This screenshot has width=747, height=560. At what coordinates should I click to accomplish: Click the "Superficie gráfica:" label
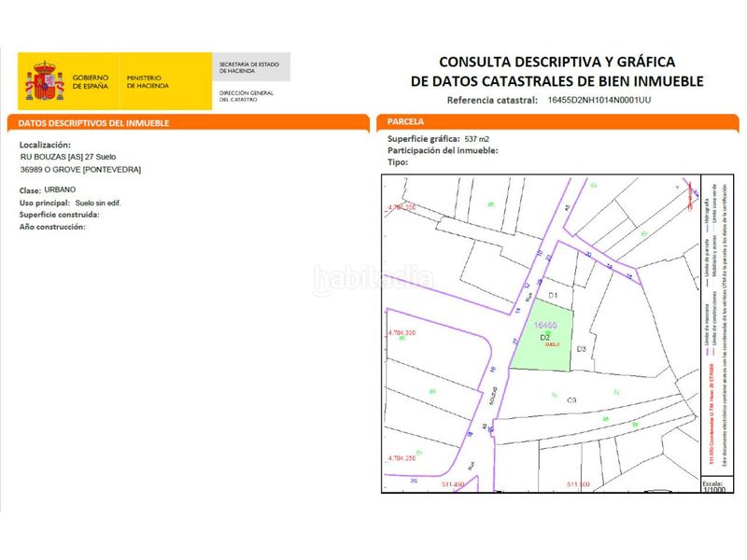(424, 139)
